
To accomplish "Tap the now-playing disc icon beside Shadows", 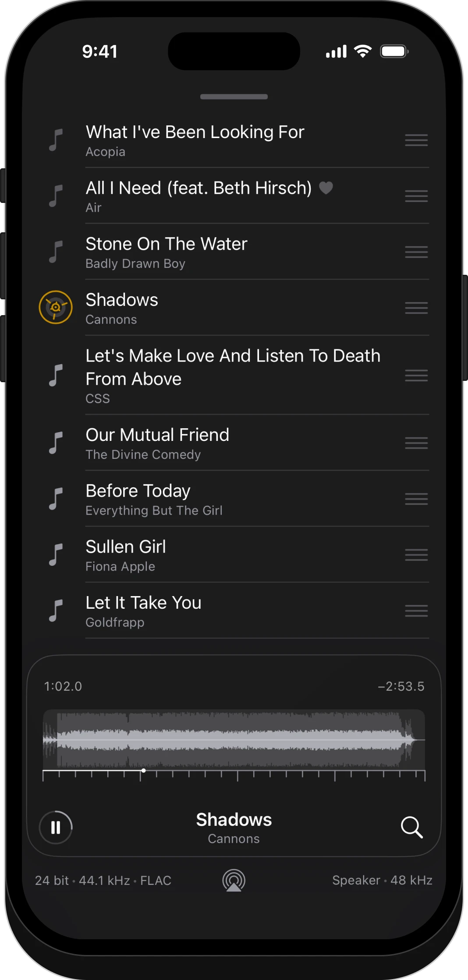I will 56,307.
